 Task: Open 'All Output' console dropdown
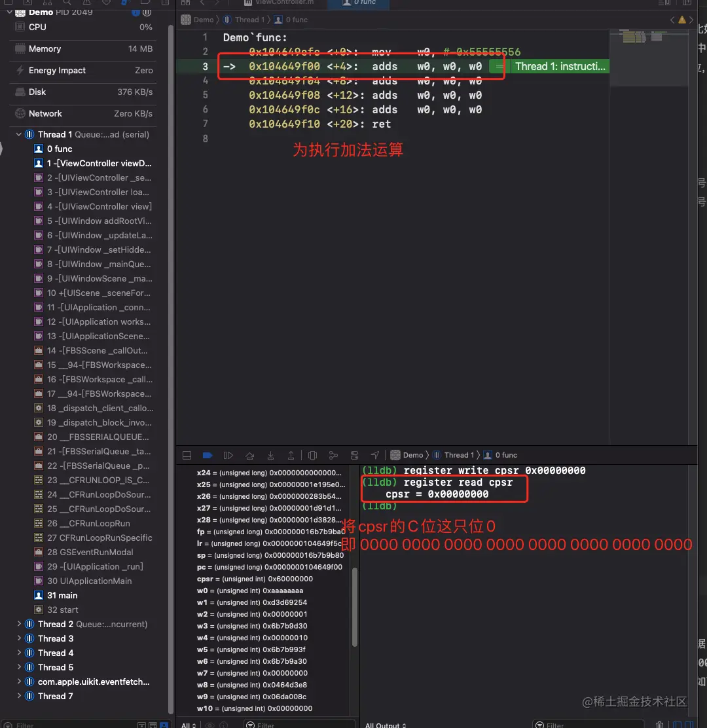pos(386,725)
